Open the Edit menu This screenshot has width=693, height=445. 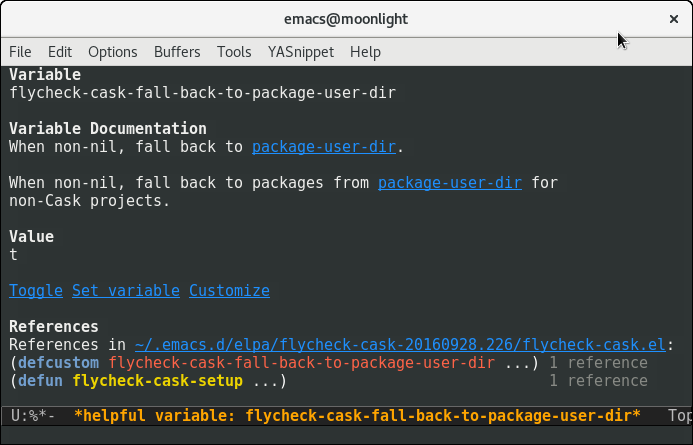(60, 52)
